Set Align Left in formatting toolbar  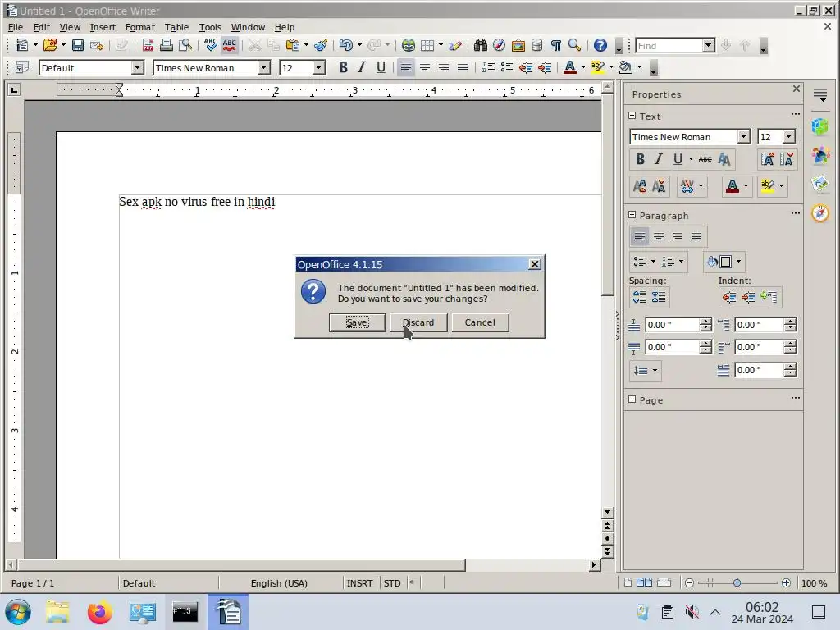405,67
